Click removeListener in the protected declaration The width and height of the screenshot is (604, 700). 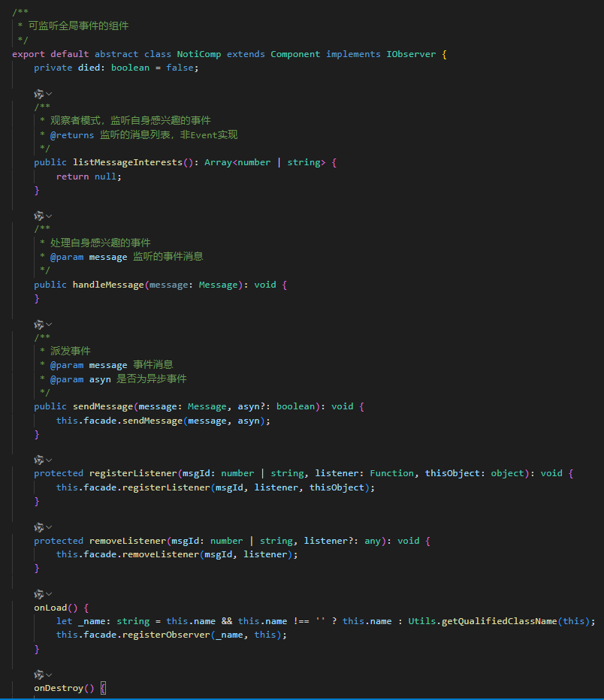(128, 541)
